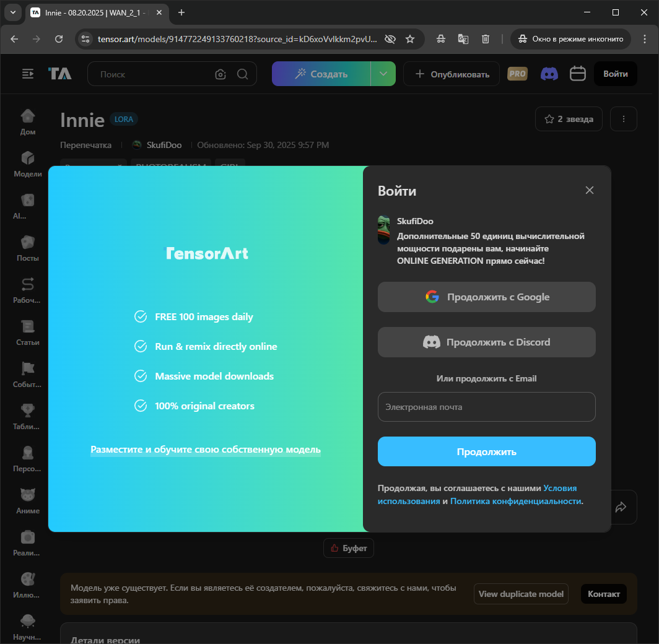Open the Научн... sci-fi sidebar category
659x644 pixels.
(x=28, y=626)
